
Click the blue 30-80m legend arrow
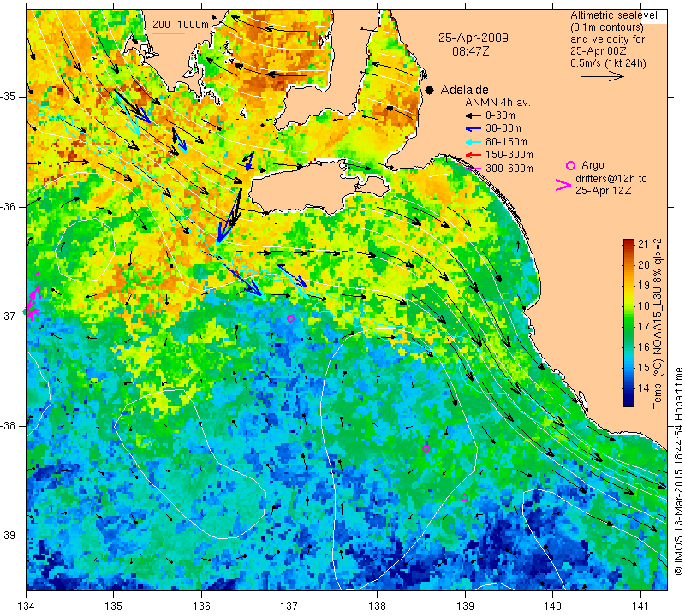click(x=473, y=129)
